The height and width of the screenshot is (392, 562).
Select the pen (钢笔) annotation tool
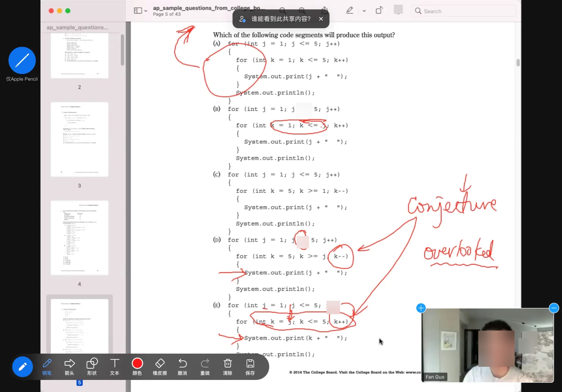47,366
